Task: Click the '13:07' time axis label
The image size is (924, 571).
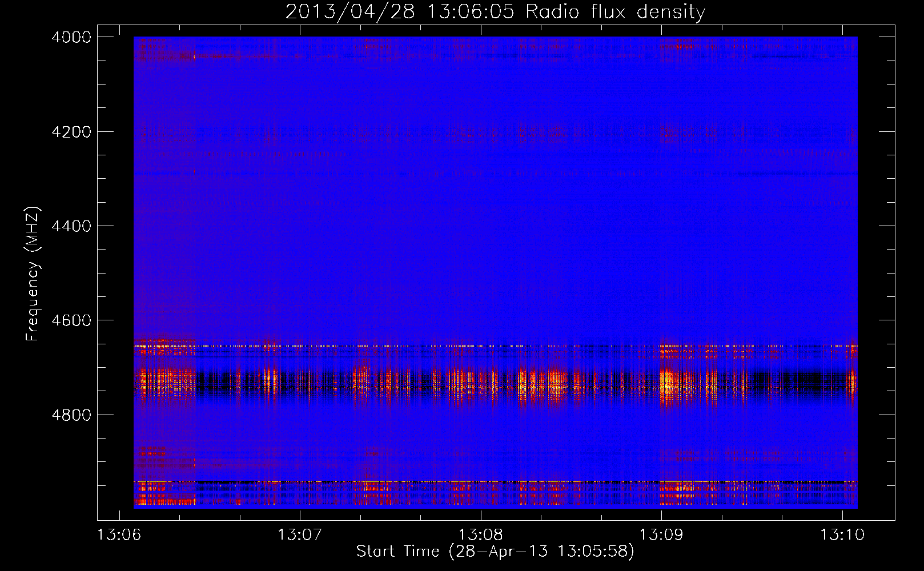Action: tap(300, 535)
